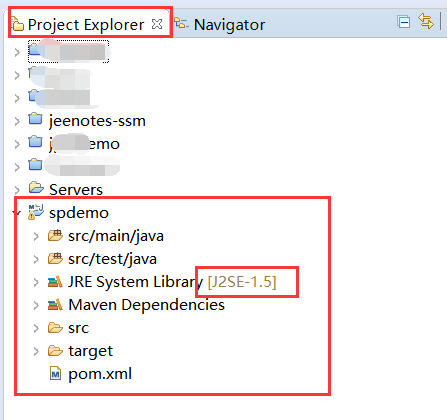Switch to the Project Explorer tab
This screenshot has width=447, height=420.
point(86,25)
